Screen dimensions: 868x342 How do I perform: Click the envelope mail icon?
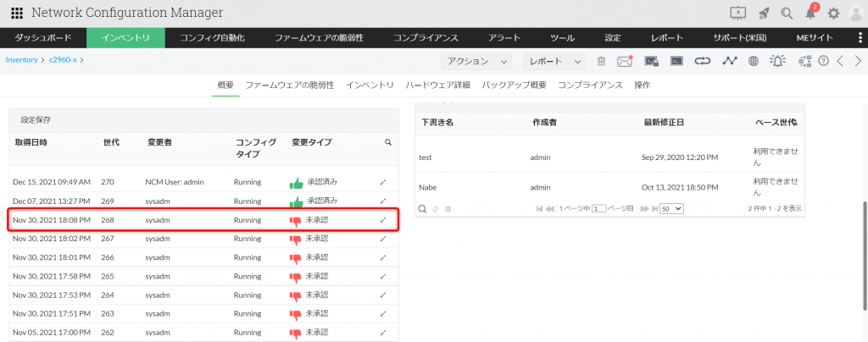625,61
